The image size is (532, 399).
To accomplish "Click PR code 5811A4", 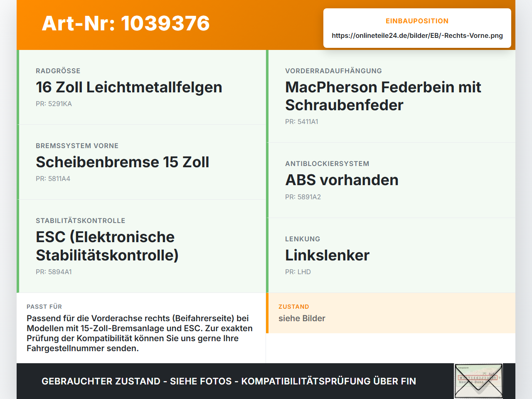I will [53, 178].
